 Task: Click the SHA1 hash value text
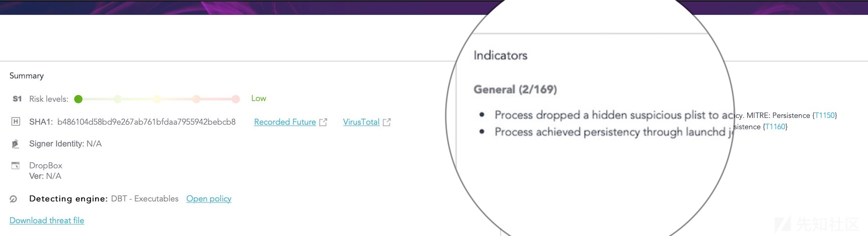[146, 122]
